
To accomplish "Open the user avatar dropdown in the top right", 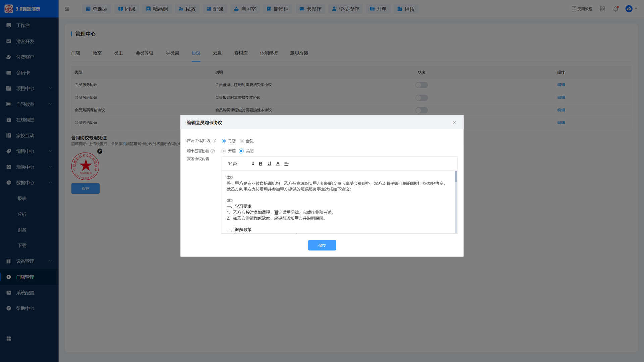I will (631, 9).
